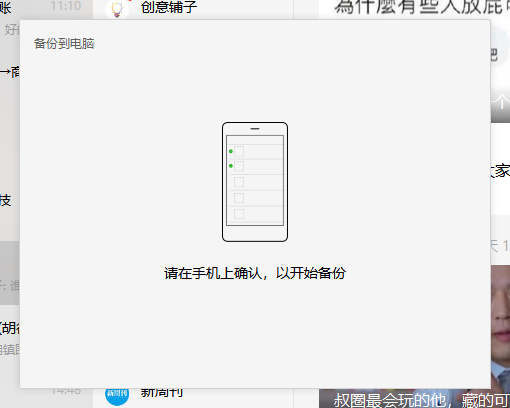The image size is (510, 408).
Task: Open the article titled 叔圈最会玩的他
Action: click(x=422, y=400)
